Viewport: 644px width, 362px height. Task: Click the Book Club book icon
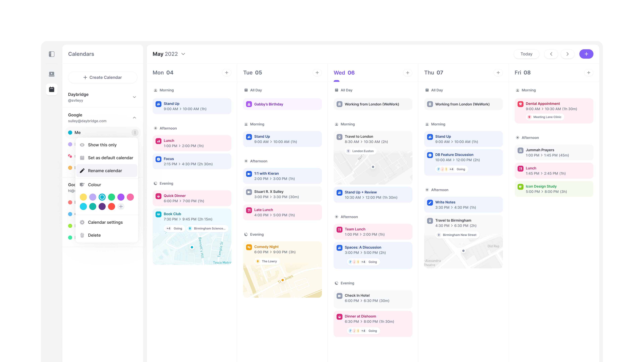click(x=158, y=214)
